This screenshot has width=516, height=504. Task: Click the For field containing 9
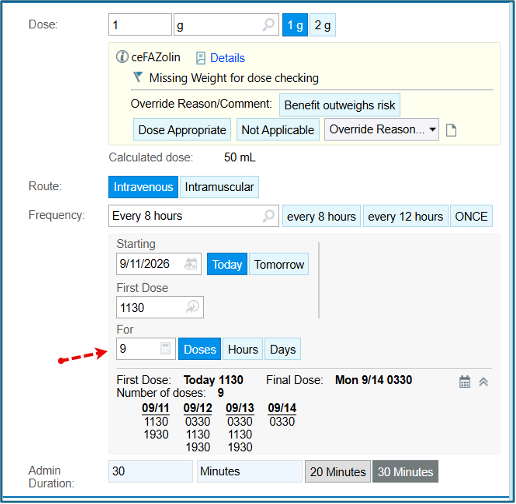(x=146, y=349)
